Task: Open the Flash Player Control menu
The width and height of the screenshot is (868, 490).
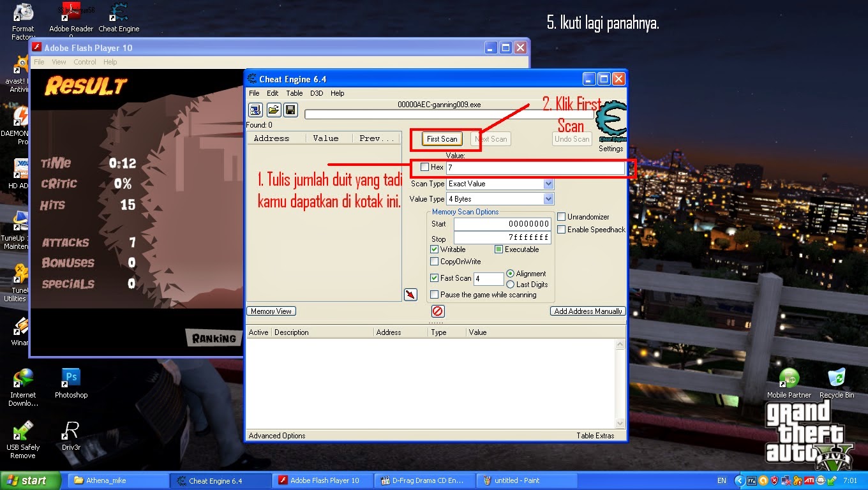Action: pos(85,62)
